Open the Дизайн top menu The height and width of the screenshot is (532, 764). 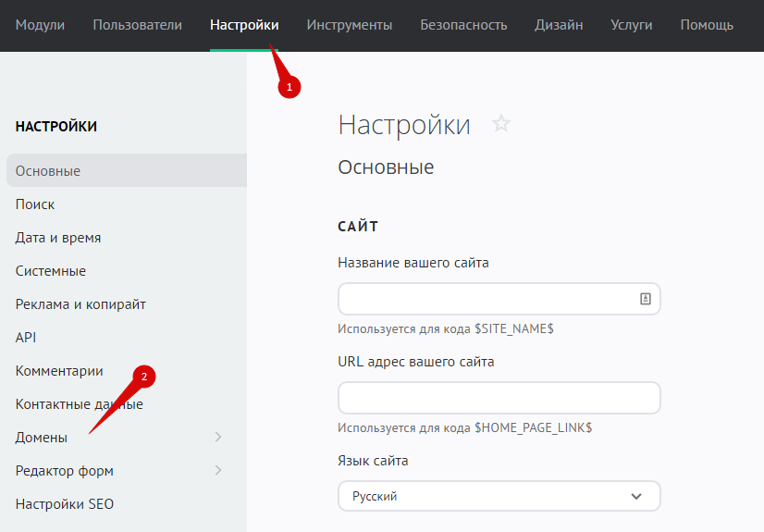click(559, 25)
